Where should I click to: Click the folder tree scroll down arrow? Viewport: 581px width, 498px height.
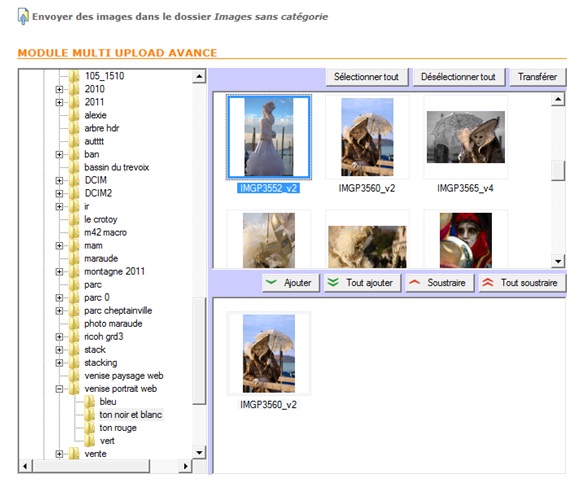tap(199, 452)
